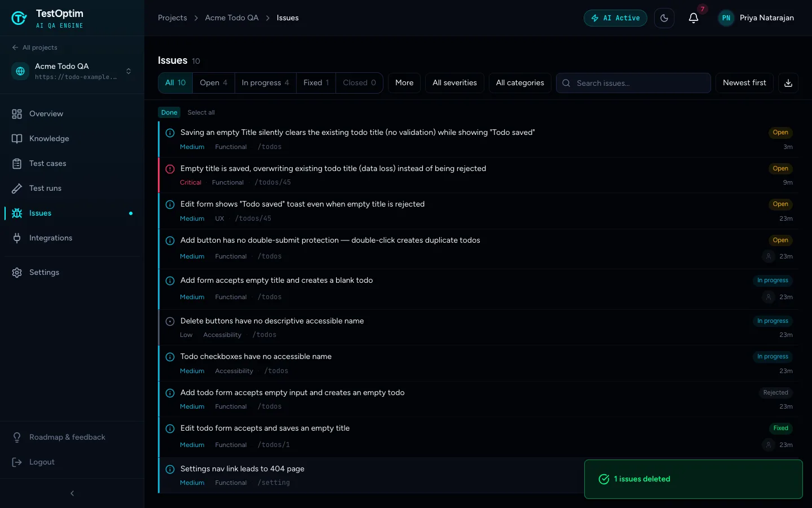Select the Delete buttons accessible name issue

(478, 327)
